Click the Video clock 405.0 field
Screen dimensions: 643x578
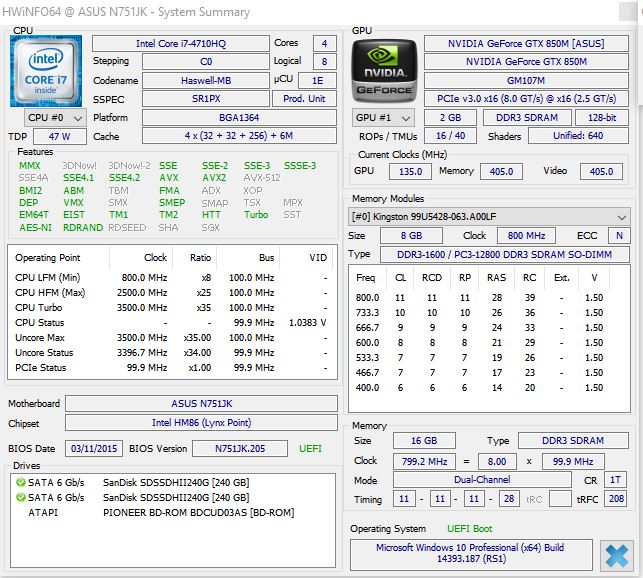[x=601, y=171]
